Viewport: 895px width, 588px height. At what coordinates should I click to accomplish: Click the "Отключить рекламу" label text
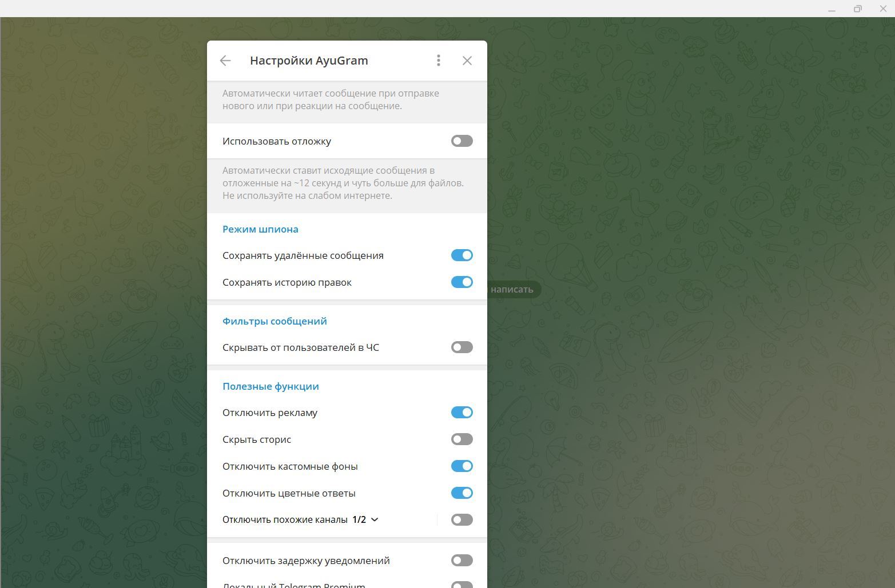[270, 413]
